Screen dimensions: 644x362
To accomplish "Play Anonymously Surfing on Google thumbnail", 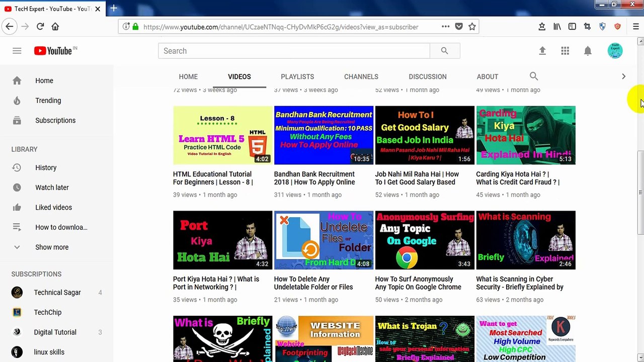I will click(x=425, y=240).
